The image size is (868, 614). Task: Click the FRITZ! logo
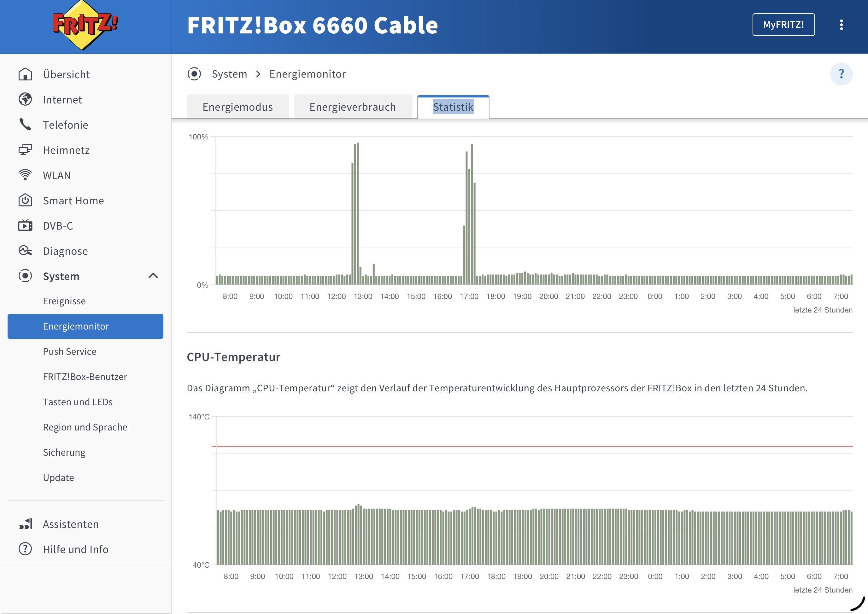pyautogui.click(x=85, y=25)
